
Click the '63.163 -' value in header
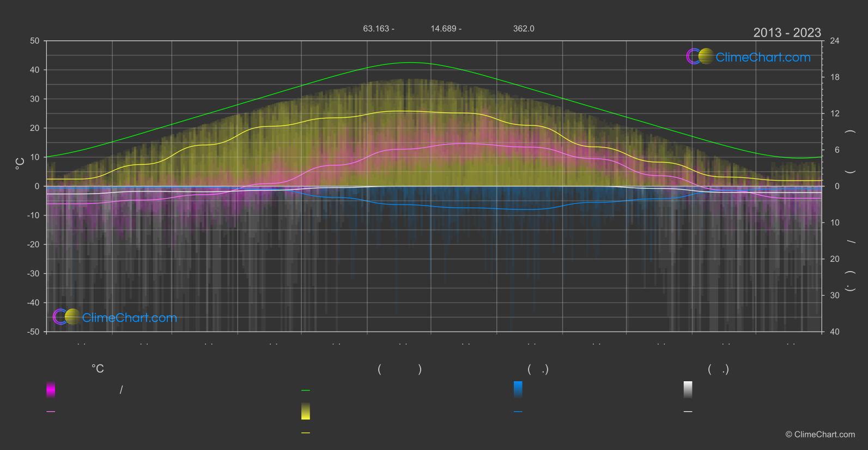379,28
